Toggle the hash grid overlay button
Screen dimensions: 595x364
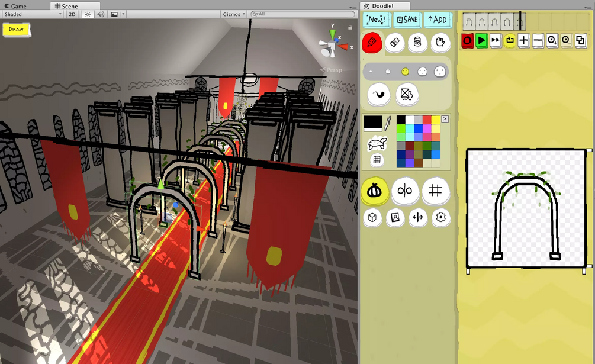click(435, 191)
